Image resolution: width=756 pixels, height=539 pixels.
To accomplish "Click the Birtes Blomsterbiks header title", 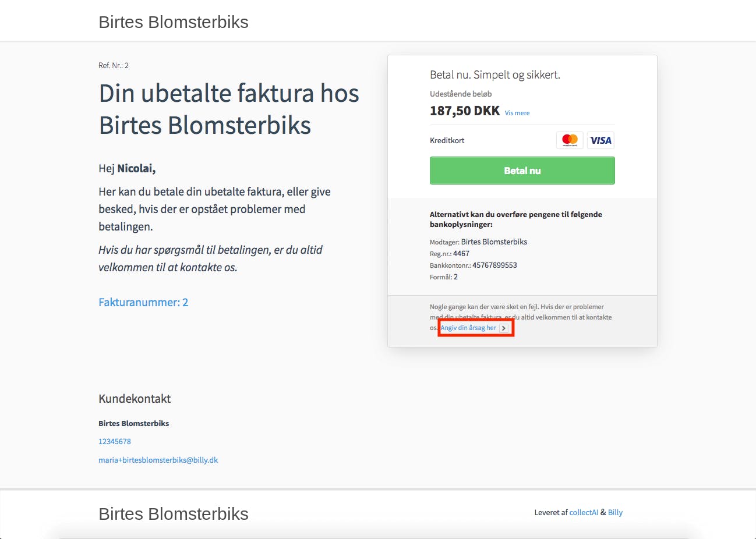I will pyautogui.click(x=174, y=22).
